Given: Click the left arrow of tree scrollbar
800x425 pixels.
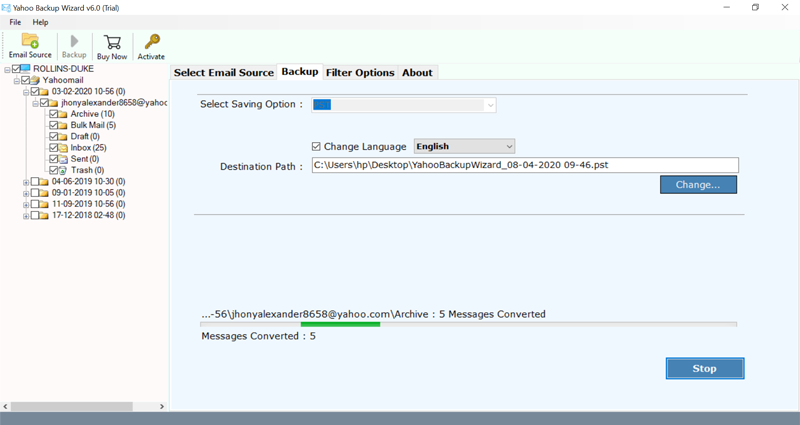Looking at the screenshot, I should (x=6, y=407).
